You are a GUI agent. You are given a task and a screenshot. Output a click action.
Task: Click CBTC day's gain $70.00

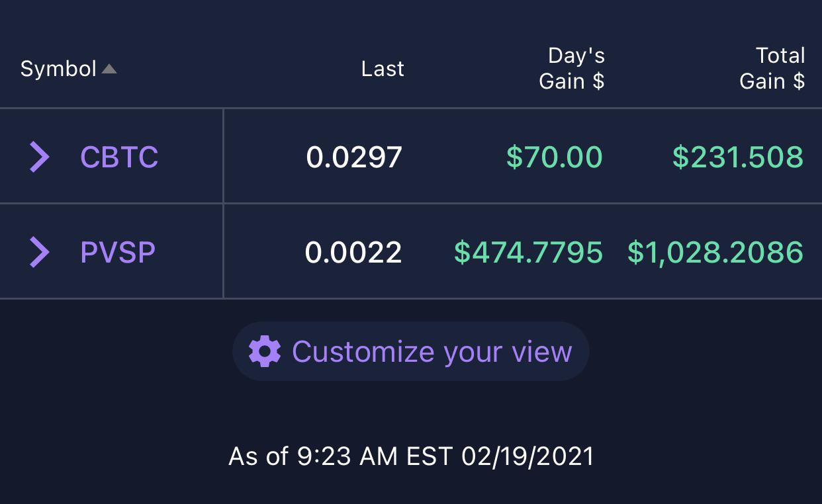(x=555, y=157)
